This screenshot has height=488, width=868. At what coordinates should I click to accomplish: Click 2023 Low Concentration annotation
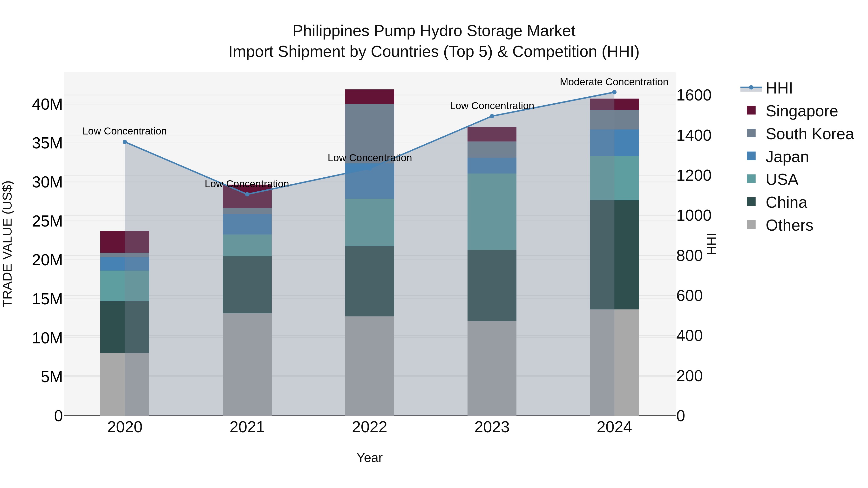[x=492, y=106]
